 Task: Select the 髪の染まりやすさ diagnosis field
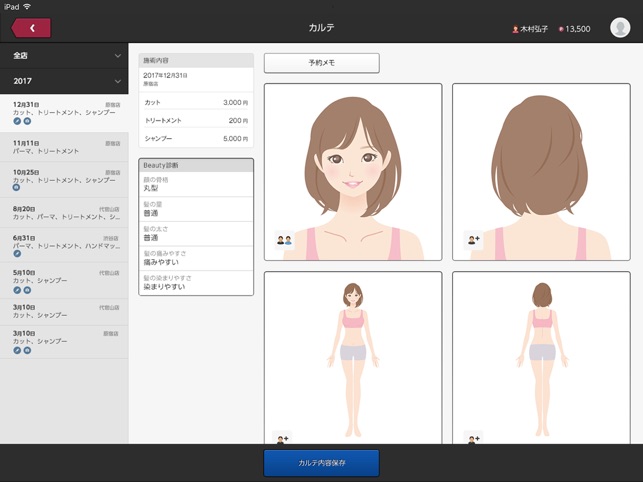coord(196,282)
